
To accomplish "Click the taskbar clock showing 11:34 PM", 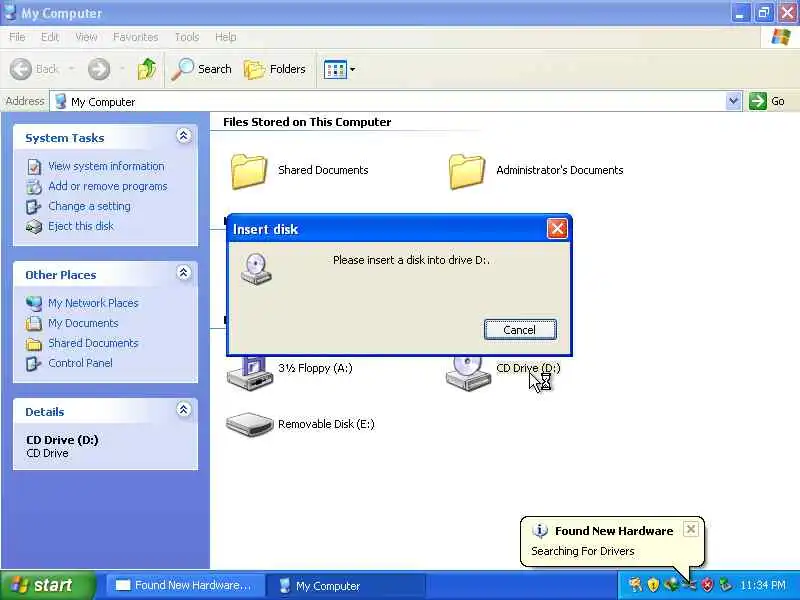I will tap(763, 585).
